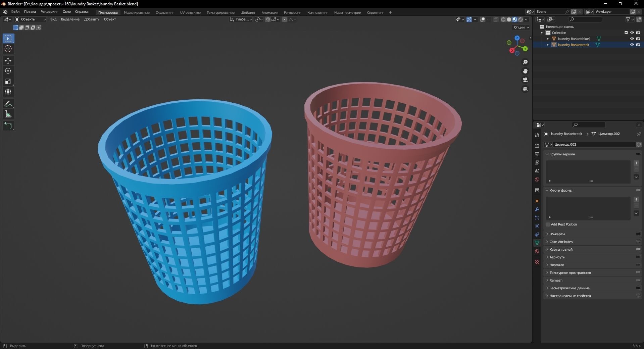This screenshot has width=644, height=349.
Task: Open the Particles properties tab
Action: pos(537,218)
